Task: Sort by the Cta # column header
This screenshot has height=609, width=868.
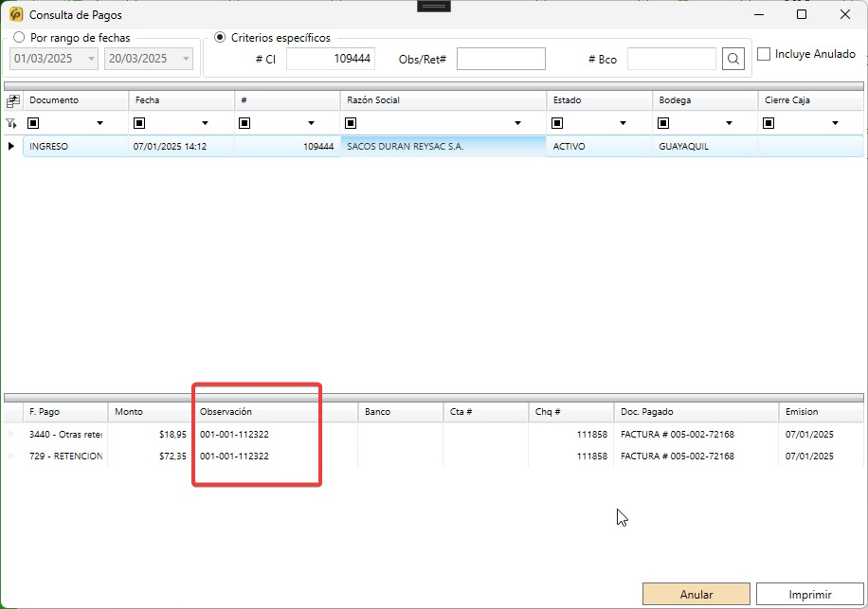Action: pyautogui.click(x=485, y=412)
